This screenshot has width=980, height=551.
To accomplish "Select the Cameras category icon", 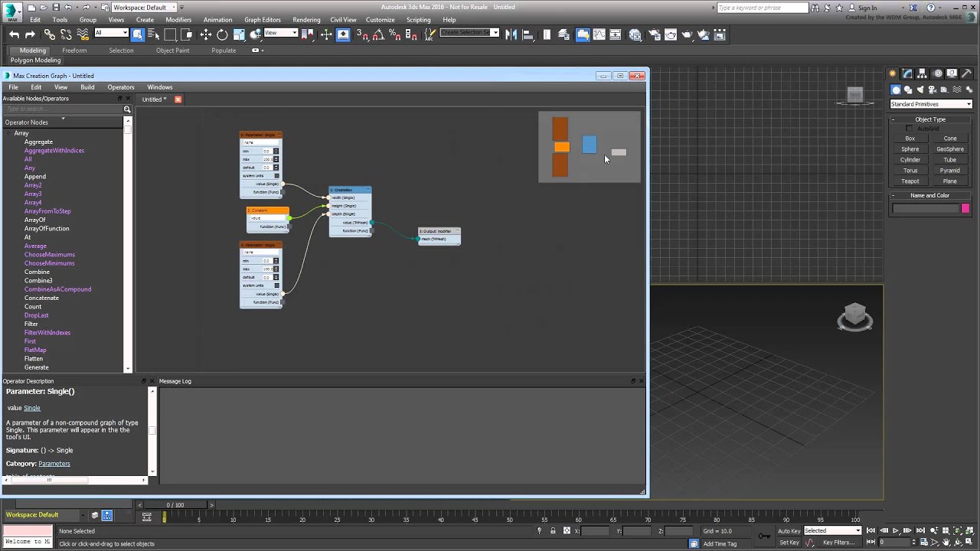I will tap(933, 90).
